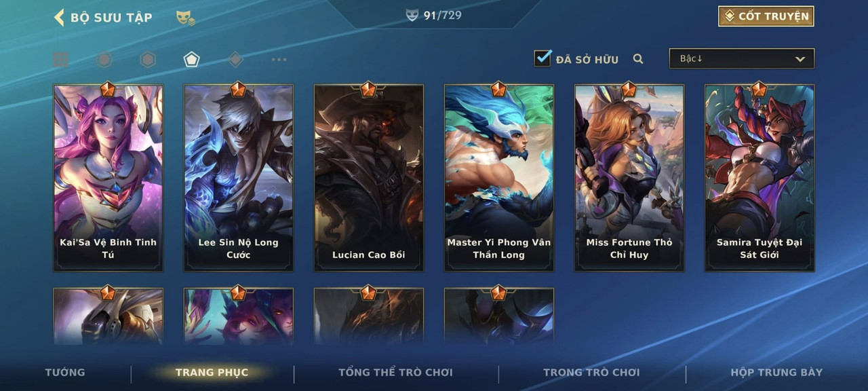The image size is (868, 391).
Task: Open the Bậc sort dropdown
Action: tap(742, 58)
